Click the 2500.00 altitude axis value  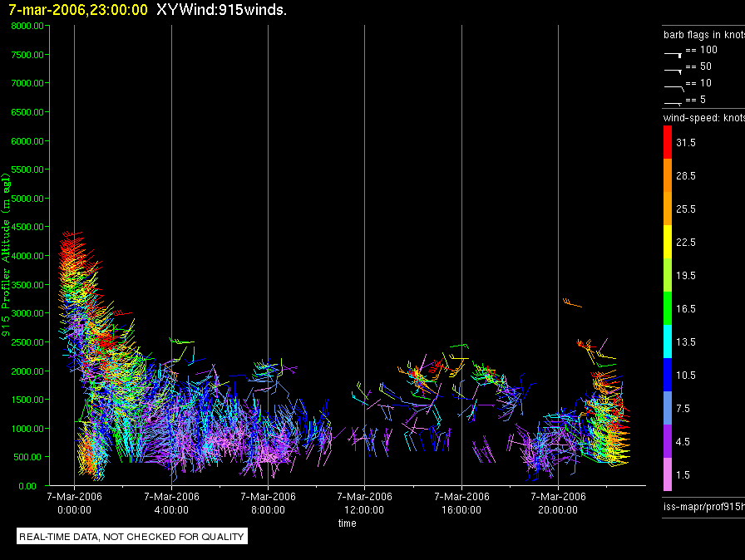click(x=27, y=342)
